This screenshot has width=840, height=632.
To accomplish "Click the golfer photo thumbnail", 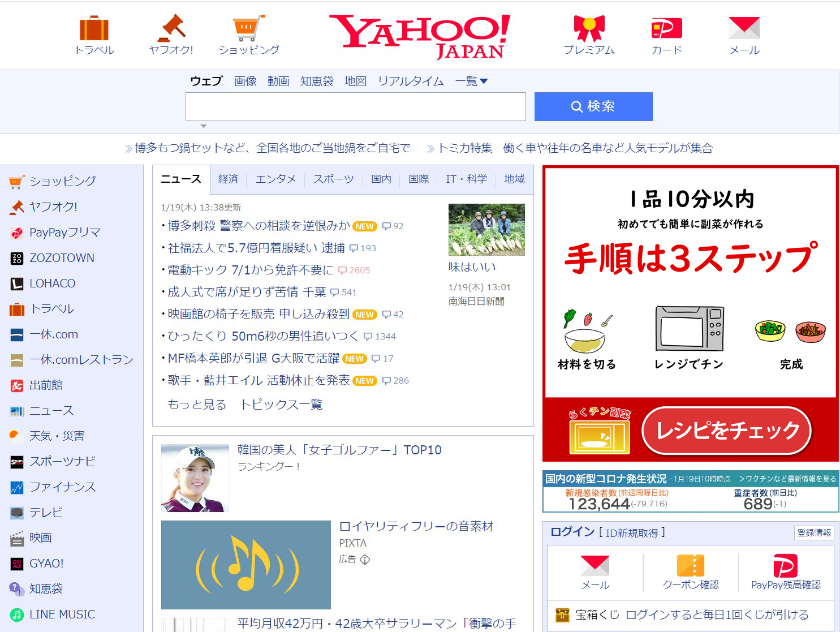I will (x=195, y=478).
